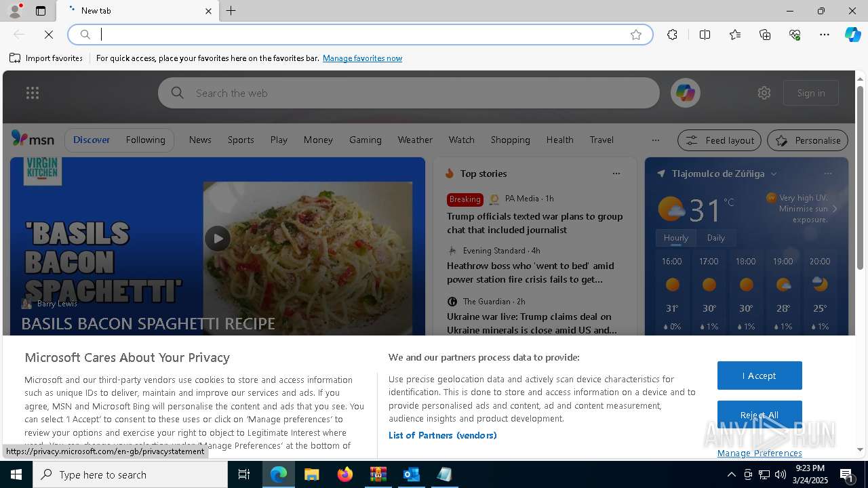
Task: Open the Money menu item
Action: click(318, 140)
